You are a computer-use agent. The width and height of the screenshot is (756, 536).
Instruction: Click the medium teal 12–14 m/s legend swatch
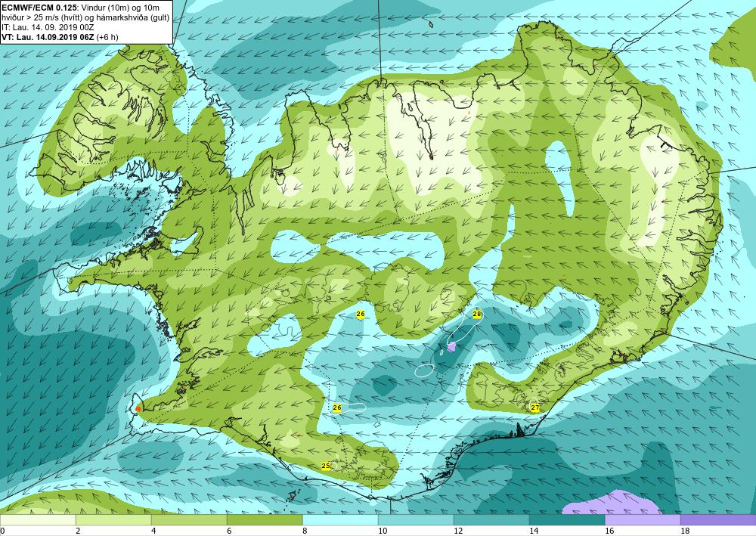[491, 520]
